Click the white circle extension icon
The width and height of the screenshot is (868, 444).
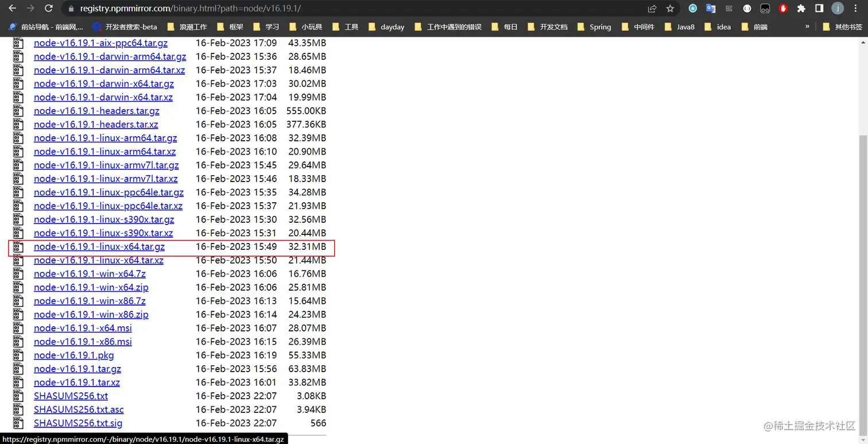coord(747,9)
